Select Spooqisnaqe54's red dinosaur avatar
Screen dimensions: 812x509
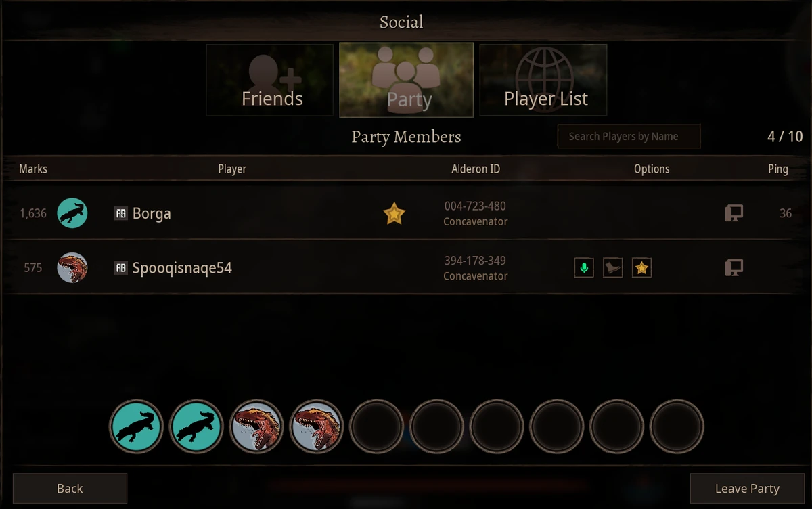pos(72,267)
